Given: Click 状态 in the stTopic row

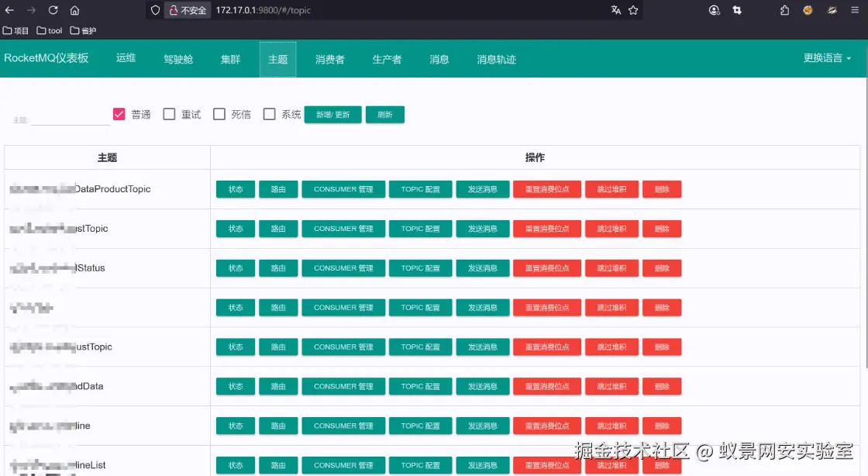Looking at the screenshot, I should (236, 229).
